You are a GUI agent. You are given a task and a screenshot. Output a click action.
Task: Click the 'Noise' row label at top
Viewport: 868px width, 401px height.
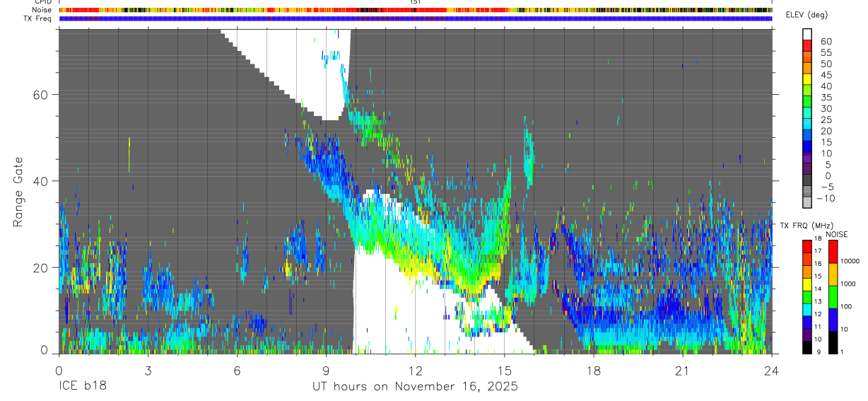pos(42,10)
